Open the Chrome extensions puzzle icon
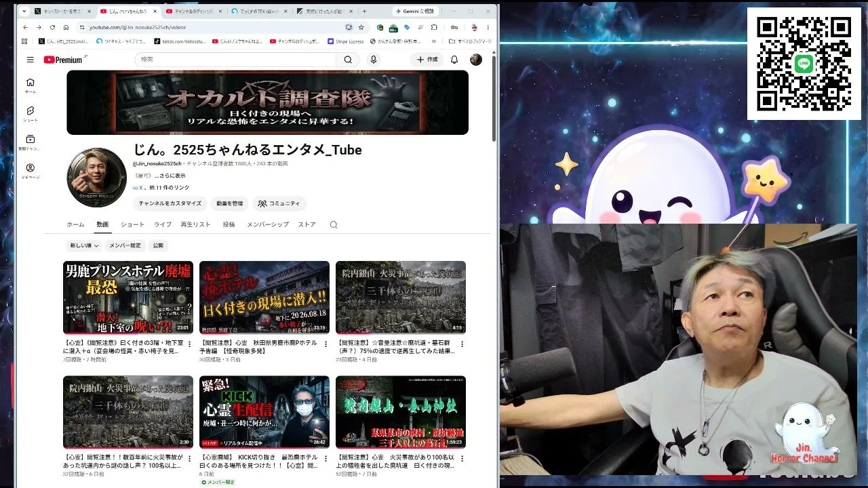868x488 pixels. (434, 27)
